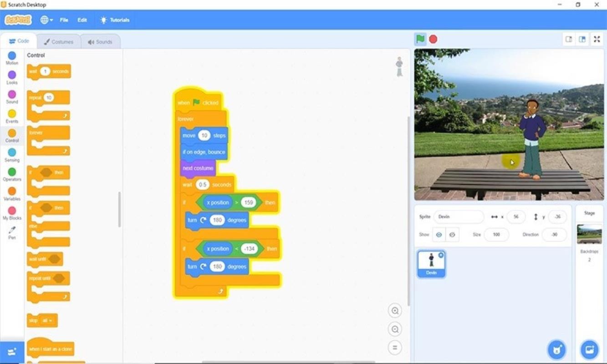Screen dimensions: 607x364
Task: Open the Tutorials link
Action: click(x=115, y=20)
